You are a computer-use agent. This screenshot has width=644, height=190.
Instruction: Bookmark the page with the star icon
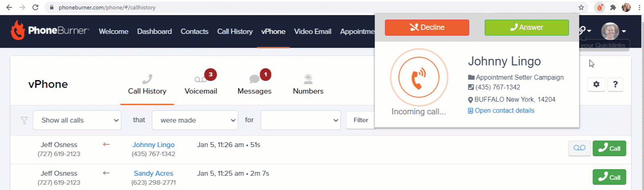(x=581, y=7)
